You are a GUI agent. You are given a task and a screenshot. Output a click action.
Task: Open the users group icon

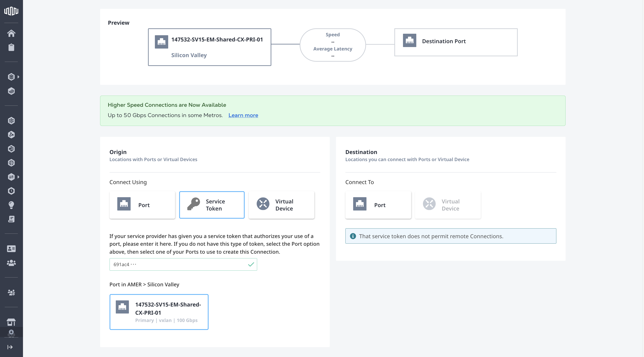[x=11, y=263]
